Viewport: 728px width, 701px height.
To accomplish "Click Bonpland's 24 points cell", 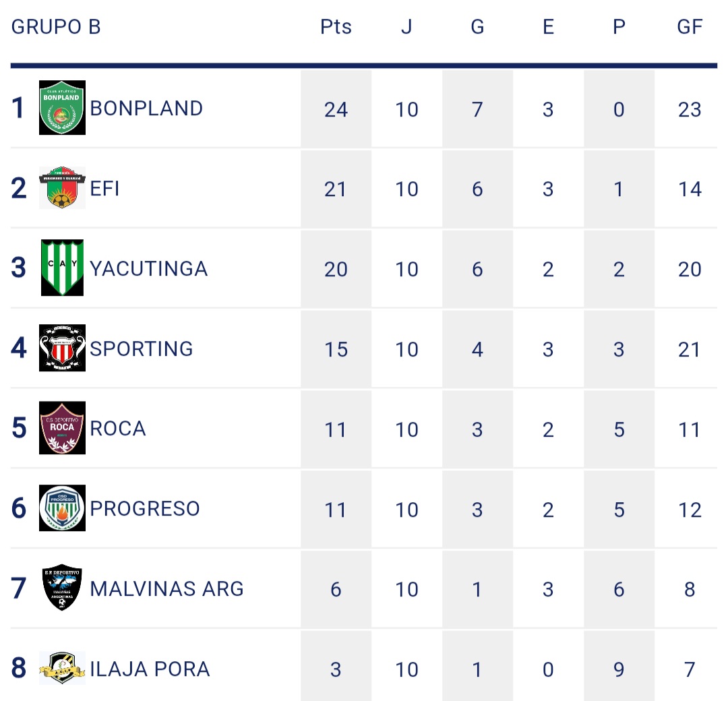I will coord(336,109).
